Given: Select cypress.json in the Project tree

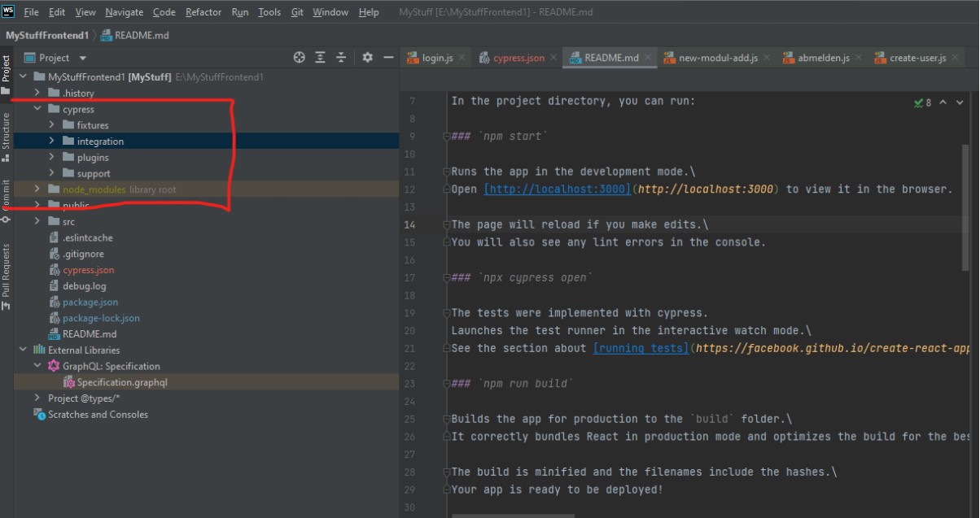Looking at the screenshot, I should [x=89, y=270].
